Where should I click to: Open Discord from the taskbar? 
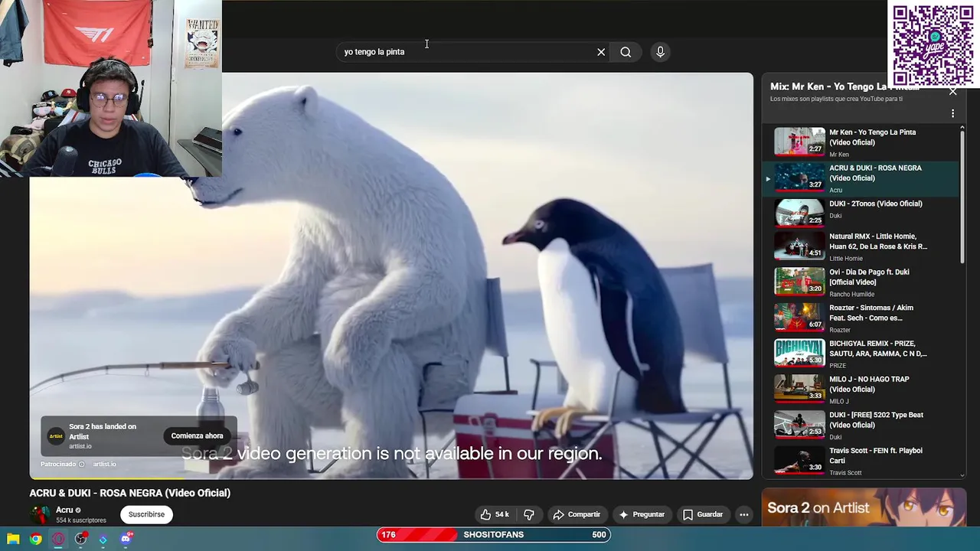pos(126,539)
